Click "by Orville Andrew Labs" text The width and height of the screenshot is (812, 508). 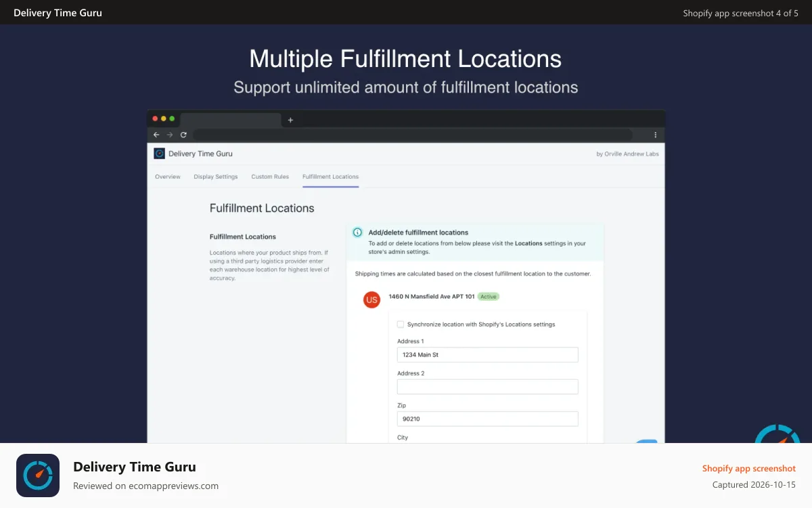pos(627,154)
